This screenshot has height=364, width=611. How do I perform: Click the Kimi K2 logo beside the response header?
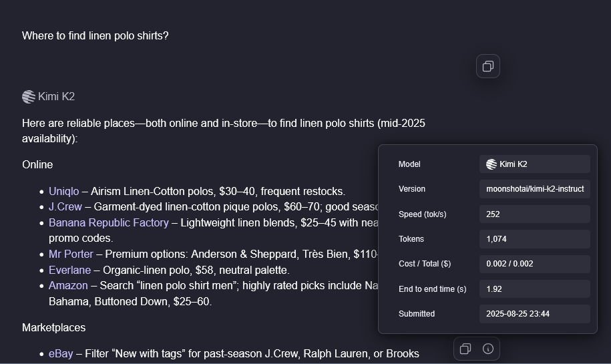29,97
